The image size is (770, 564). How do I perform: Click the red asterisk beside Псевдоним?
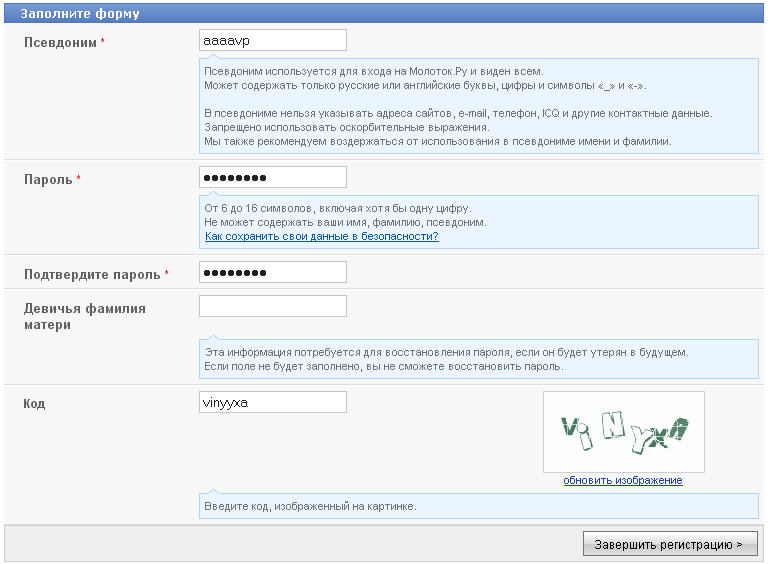pyautogui.click(x=103, y=42)
